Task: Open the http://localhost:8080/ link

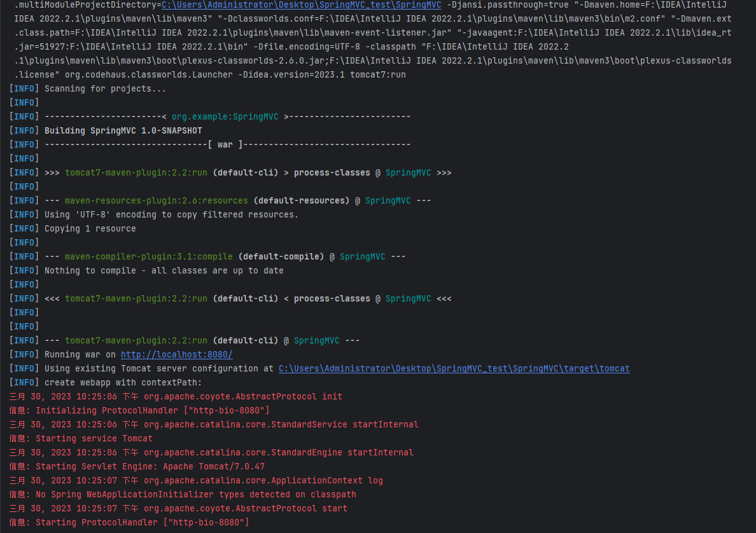Action: coord(176,354)
